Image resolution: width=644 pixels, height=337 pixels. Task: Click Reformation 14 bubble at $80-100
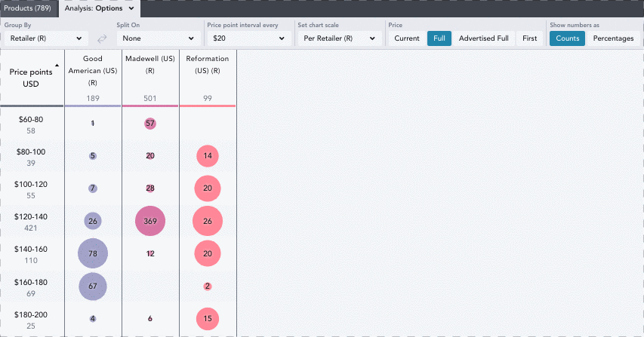point(208,156)
